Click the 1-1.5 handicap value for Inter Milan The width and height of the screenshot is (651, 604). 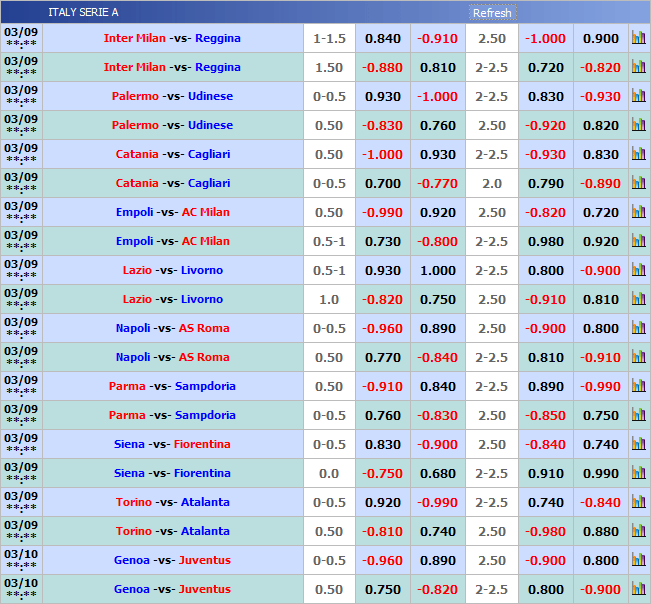[x=329, y=39]
